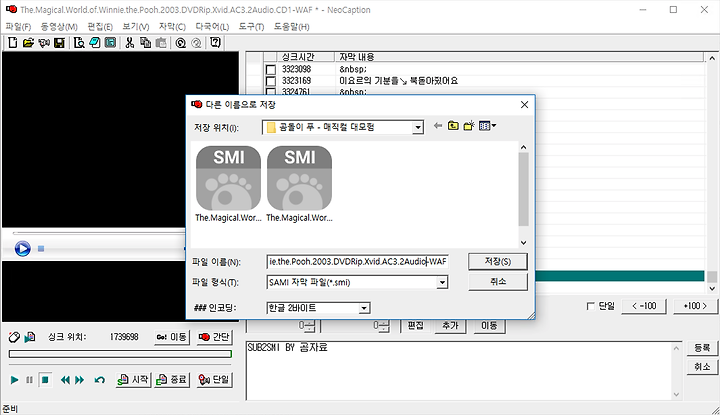Click the 종료 sync end button
The height and width of the screenshot is (415, 720).
tap(172, 380)
